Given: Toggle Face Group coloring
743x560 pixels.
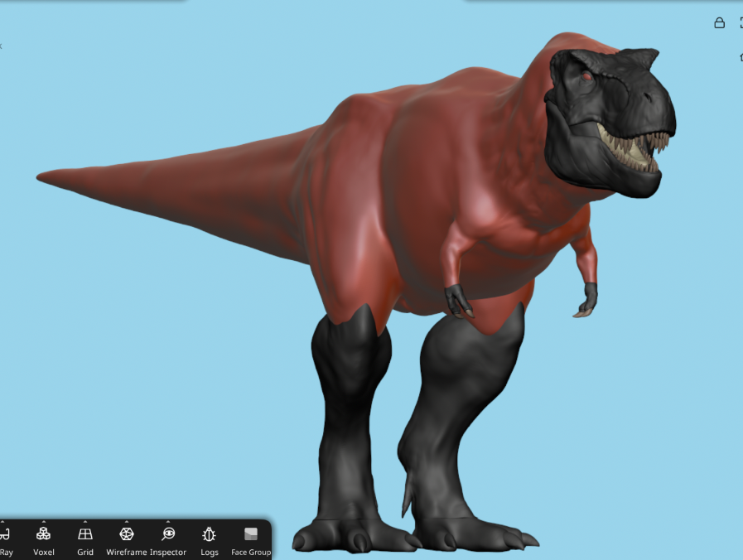Looking at the screenshot, I should click(251, 540).
